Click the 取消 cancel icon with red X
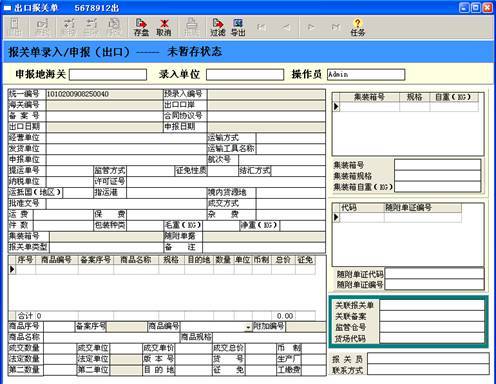Image resolution: width=496 pixels, height=384 pixels. pyautogui.click(x=164, y=27)
